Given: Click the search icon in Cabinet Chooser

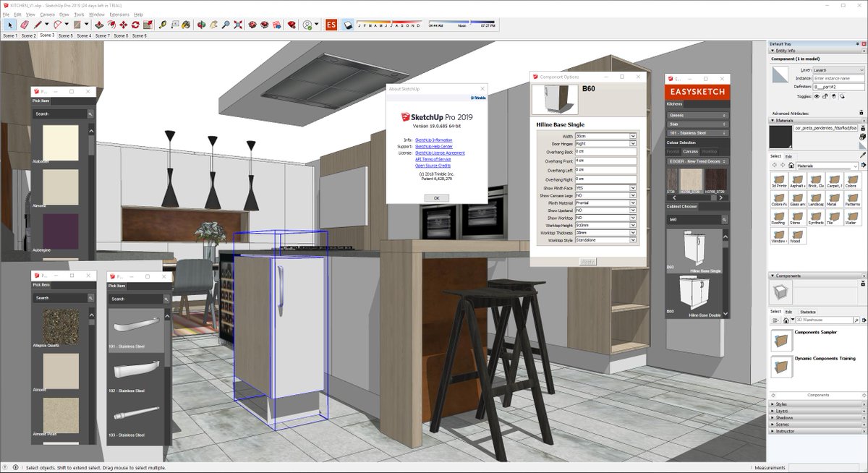Looking at the screenshot, I should click(x=724, y=219).
